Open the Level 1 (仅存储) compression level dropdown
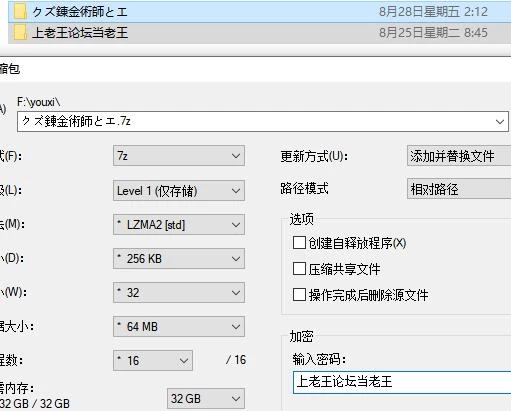This screenshot has width=511, height=411. [179, 191]
